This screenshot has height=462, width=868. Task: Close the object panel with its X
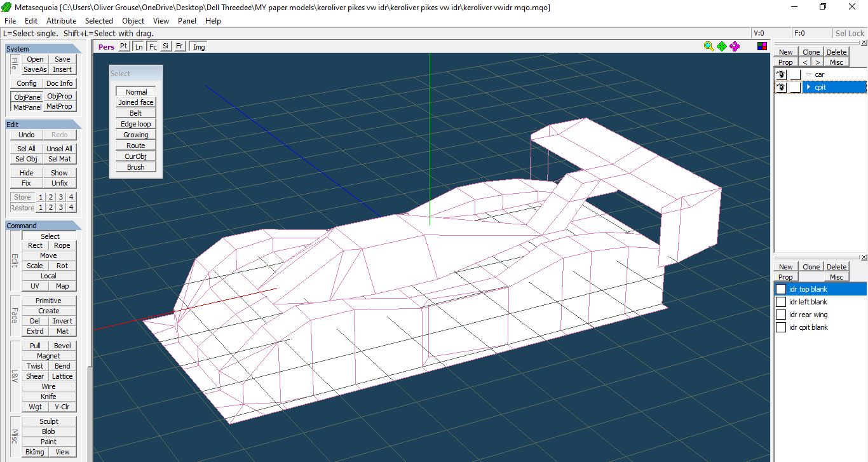[x=864, y=43]
